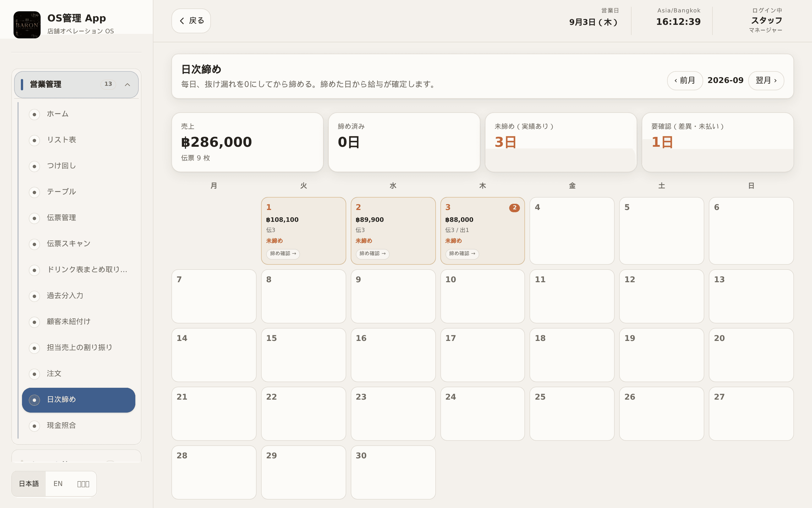This screenshot has height=508, width=812.
Task: Click 締め確認 button on day 3
Action: tap(462, 254)
